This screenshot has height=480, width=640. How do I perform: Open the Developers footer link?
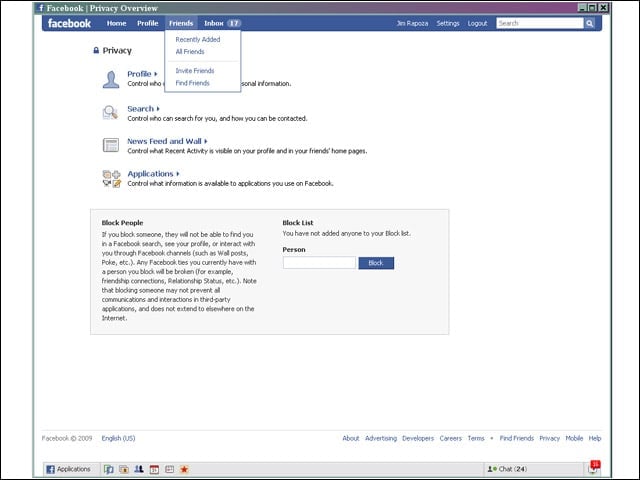(418, 438)
